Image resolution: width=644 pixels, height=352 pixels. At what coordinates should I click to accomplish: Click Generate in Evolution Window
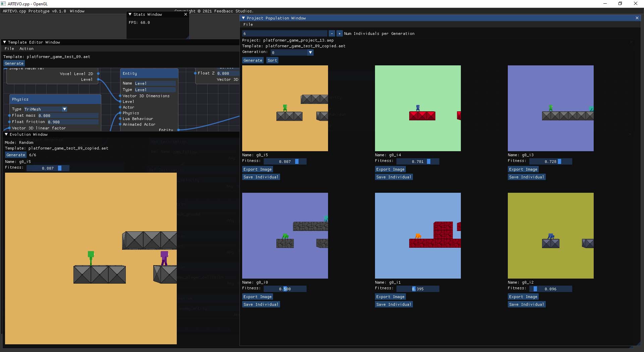pos(16,155)
